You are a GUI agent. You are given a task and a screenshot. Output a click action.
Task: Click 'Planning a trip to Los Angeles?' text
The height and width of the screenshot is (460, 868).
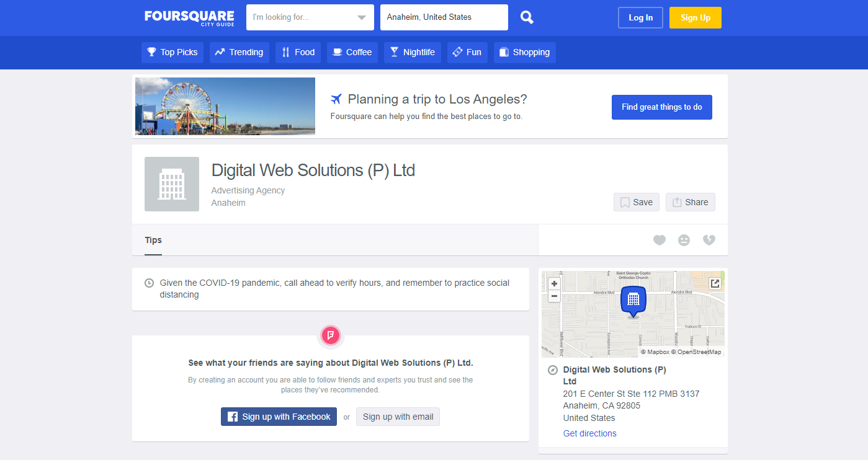pos(437,99)
